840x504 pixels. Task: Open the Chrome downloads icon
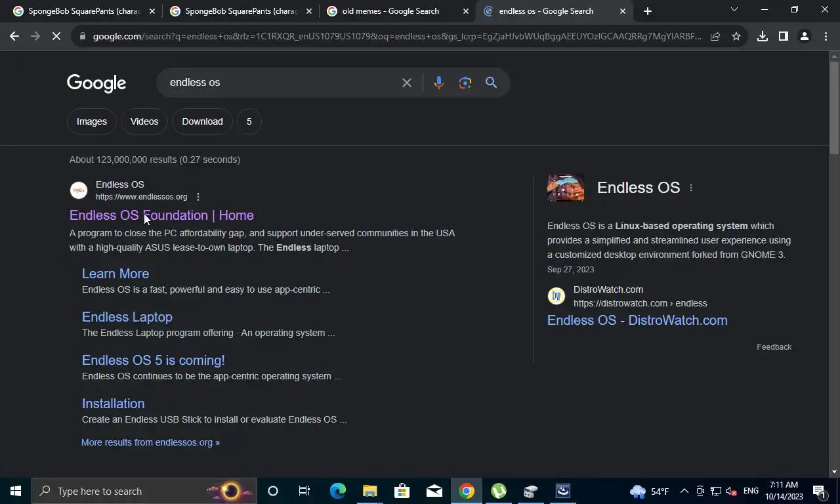click(763, 37)
